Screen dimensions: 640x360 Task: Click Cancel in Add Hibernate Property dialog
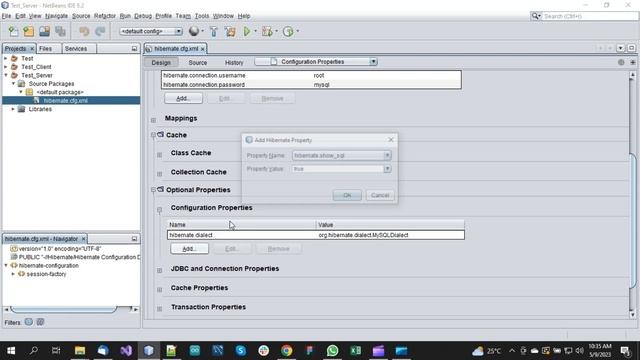point(380,195)
